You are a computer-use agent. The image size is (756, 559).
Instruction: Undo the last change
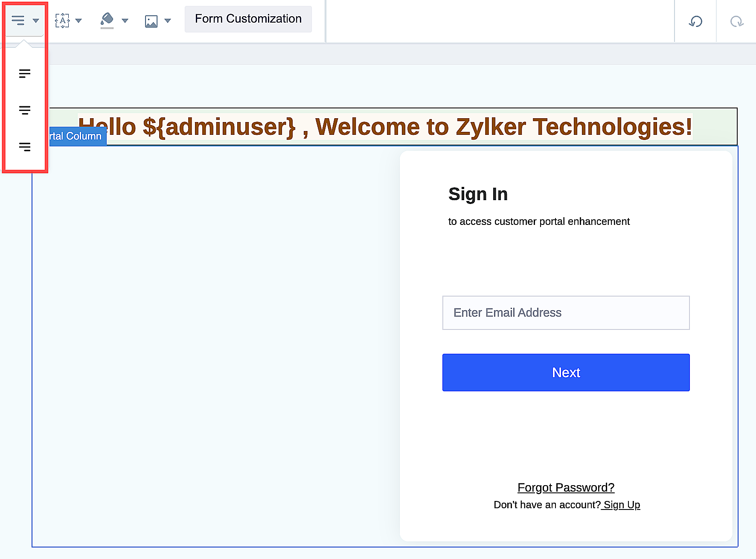(x=695, y=21)
